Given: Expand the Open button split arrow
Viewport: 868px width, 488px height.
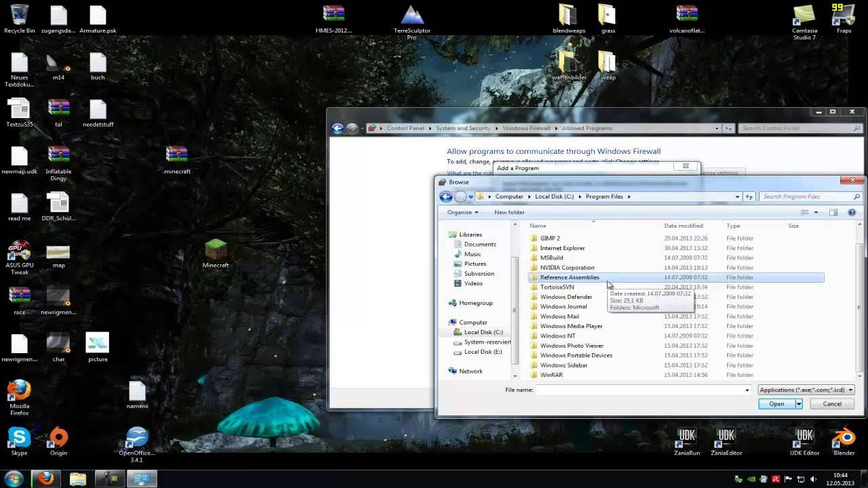Looking at the screenshot, I should [x=799, y=404].
